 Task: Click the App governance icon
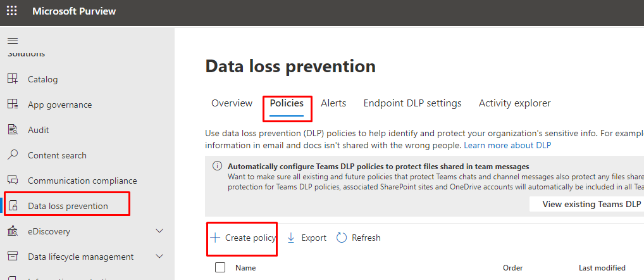point(13,105)
